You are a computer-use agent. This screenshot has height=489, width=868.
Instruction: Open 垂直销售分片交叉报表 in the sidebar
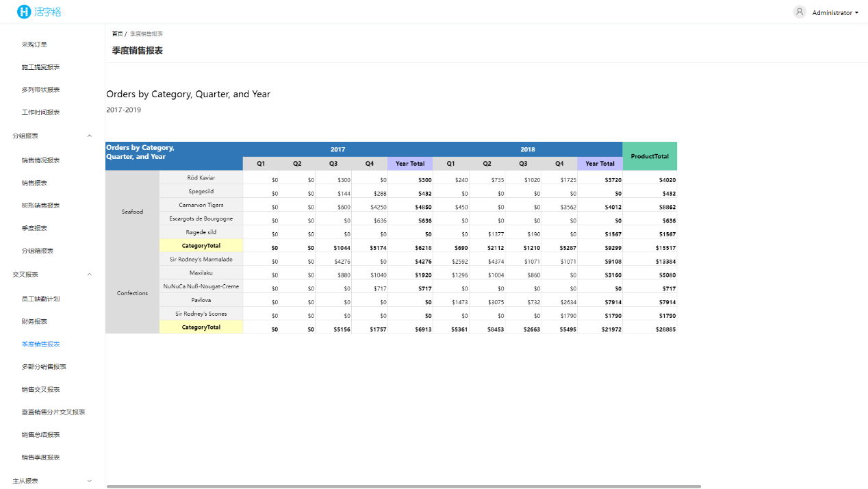(x=53, y=412)
